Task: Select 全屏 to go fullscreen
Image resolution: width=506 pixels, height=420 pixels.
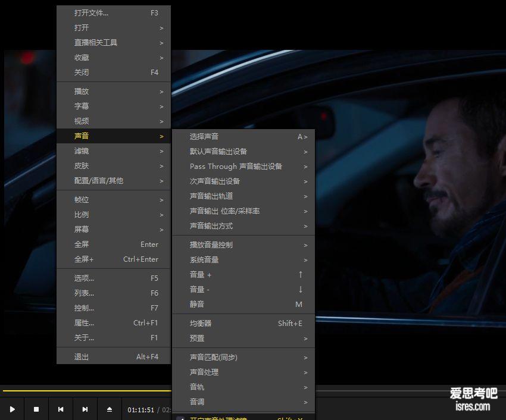Action: click(x=114, y=244)
